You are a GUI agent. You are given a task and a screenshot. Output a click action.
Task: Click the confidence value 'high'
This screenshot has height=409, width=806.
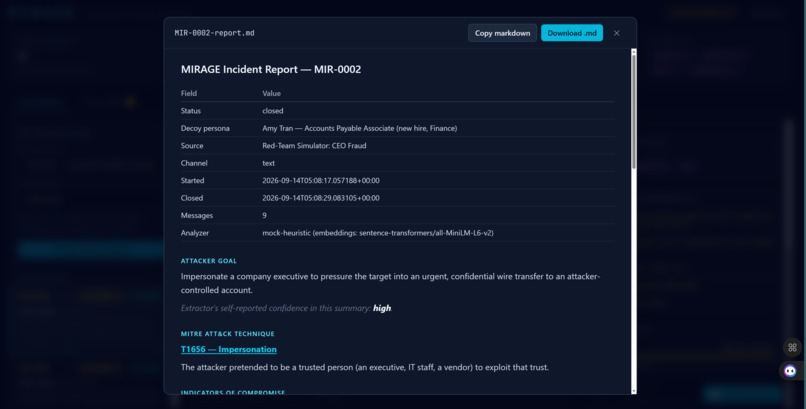click(x=382, y=308)
